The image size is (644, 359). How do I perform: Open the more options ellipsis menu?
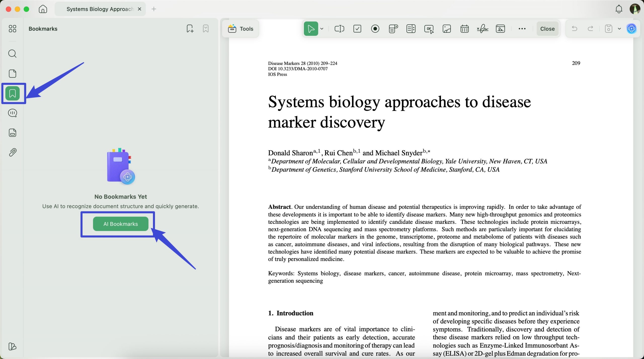(522, 29)
